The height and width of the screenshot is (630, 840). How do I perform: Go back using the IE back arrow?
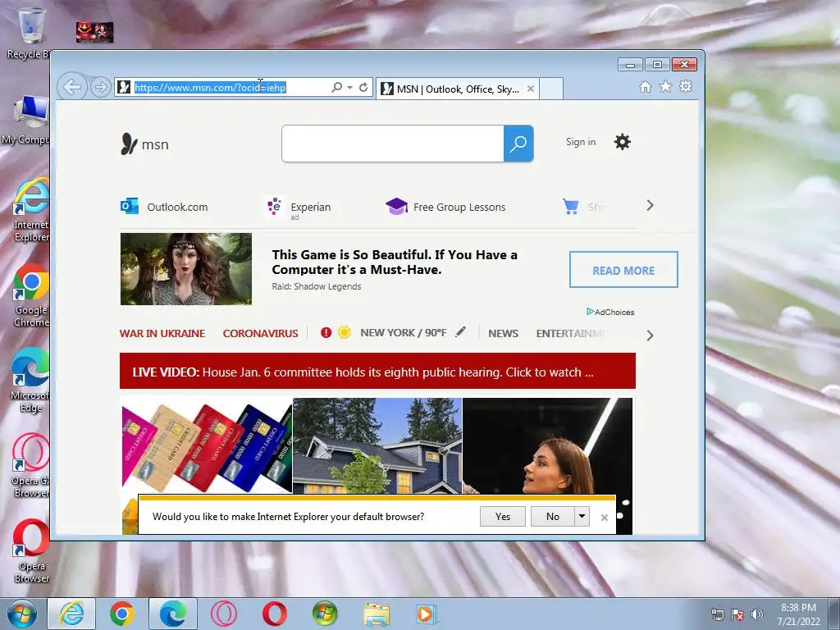[x=72, y=87]
